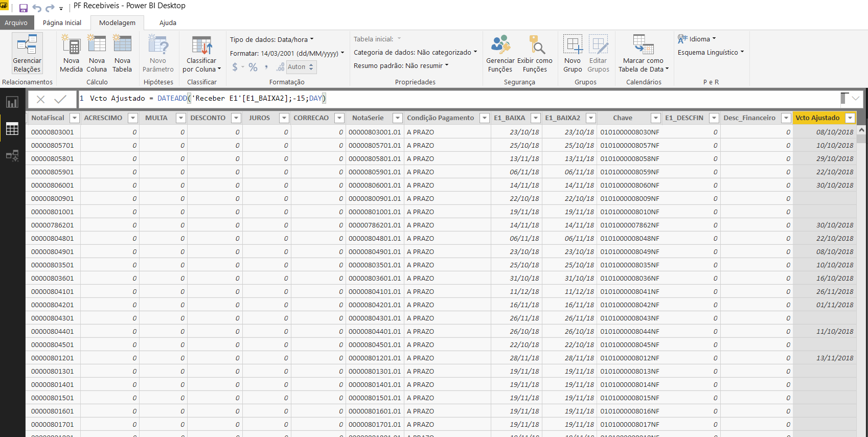The height and width of the screenshot is (437, 868).
Task: Click Exibir como Funções
Action: (535, 54)
